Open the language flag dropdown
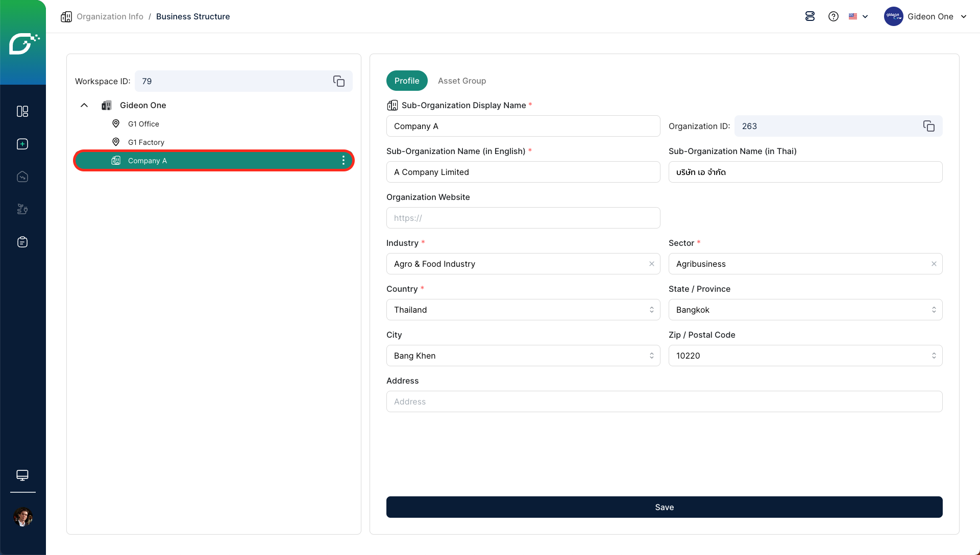The image size is (980, 555). coord(858,16)
